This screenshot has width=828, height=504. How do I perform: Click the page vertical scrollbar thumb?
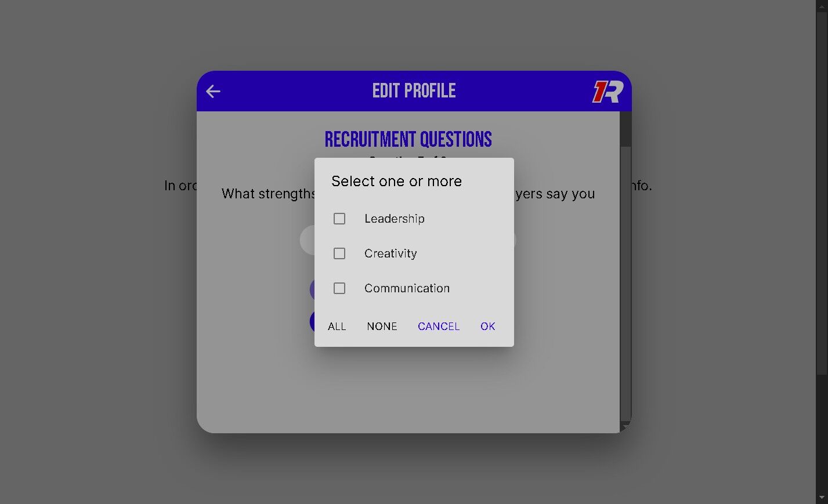click(822, 186)
